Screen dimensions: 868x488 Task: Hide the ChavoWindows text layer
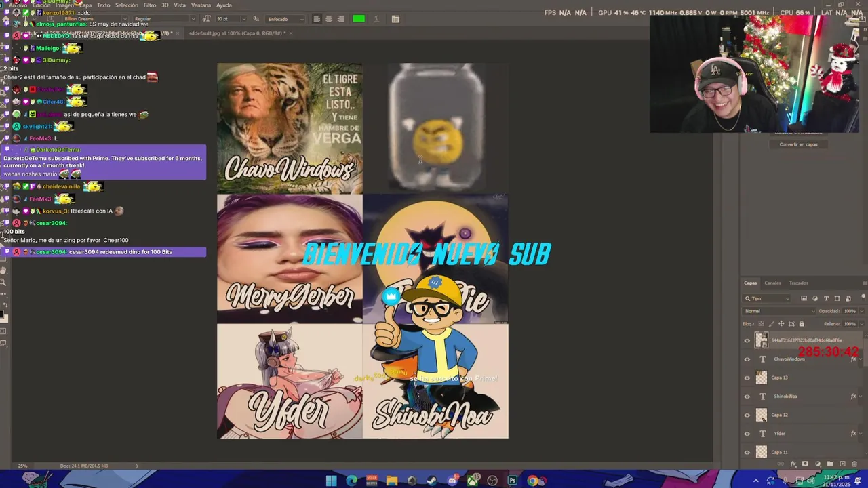(747, 359)
